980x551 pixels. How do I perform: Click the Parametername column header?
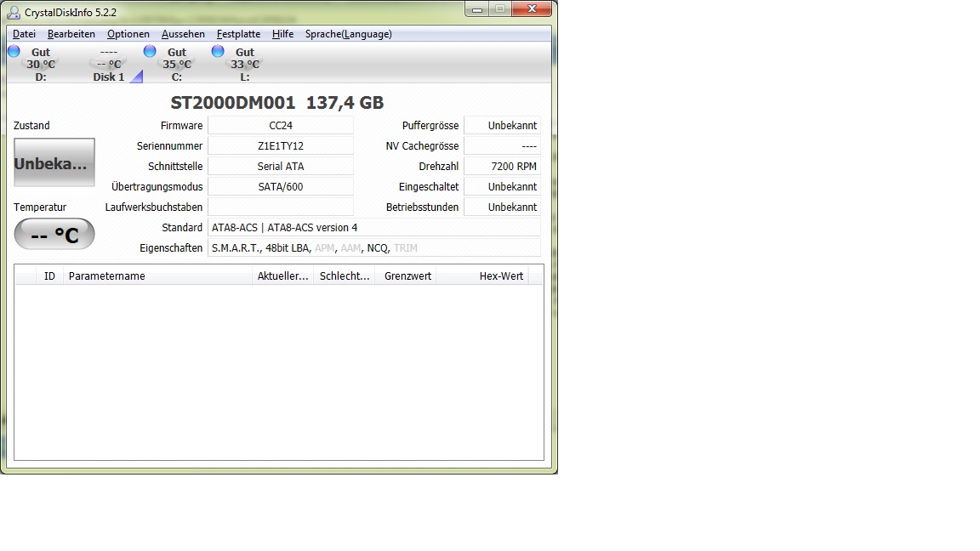[157, 276]
